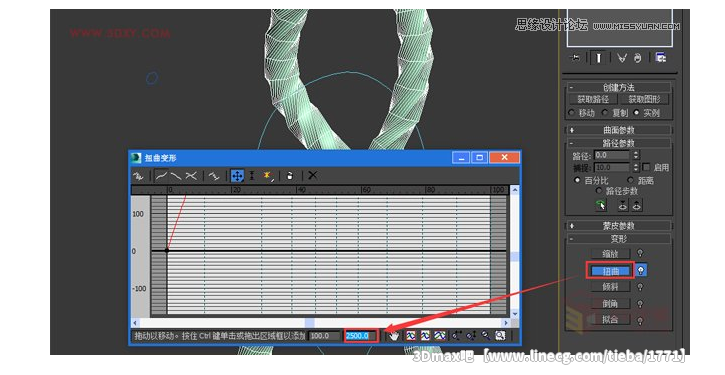Open the 倾斜 deformation
The image size is (725, 375).
[x=610, y=287]
